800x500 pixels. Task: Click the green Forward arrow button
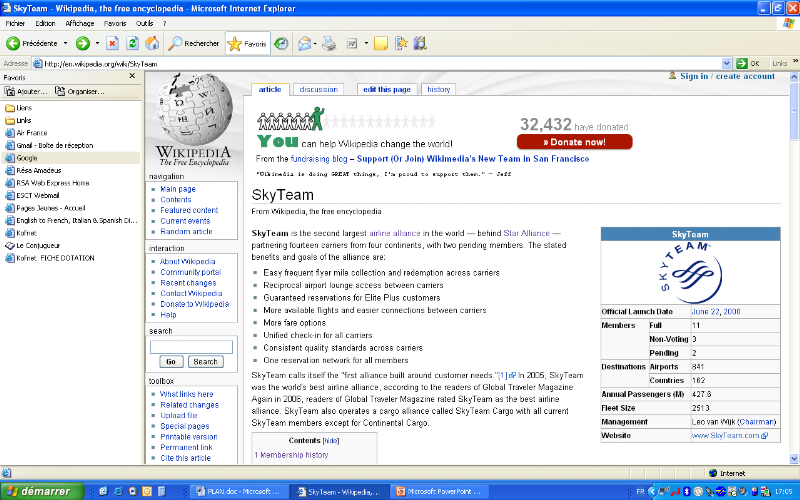point(83,43)
